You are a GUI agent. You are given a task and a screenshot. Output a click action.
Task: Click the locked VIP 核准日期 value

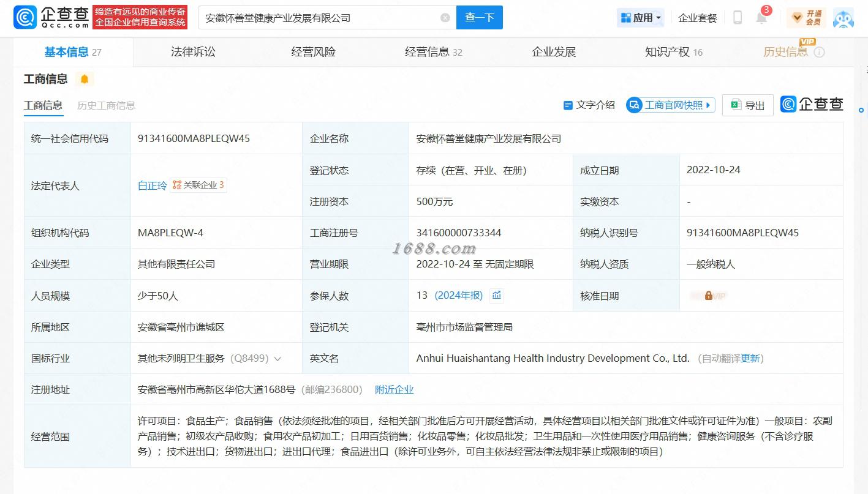pos(708,296)
